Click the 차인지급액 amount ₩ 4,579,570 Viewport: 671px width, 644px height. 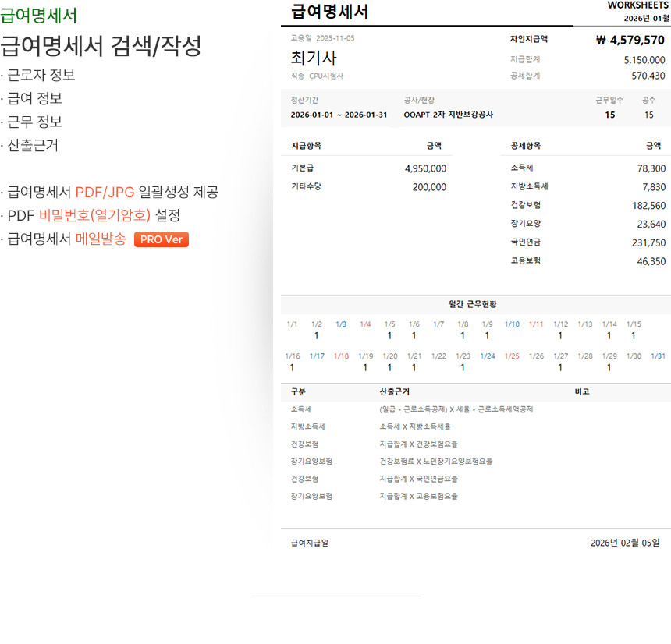coord(630,40)
